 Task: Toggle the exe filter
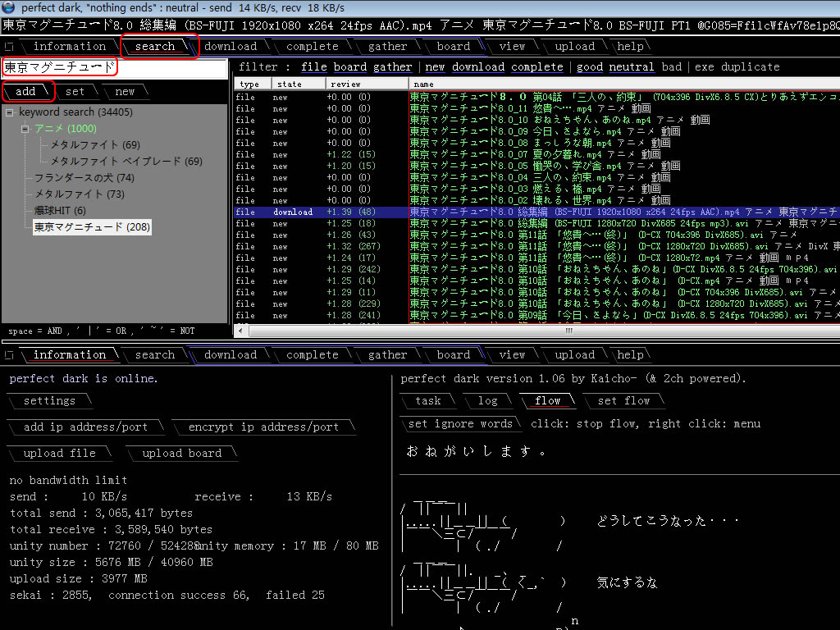coord(705,67)
